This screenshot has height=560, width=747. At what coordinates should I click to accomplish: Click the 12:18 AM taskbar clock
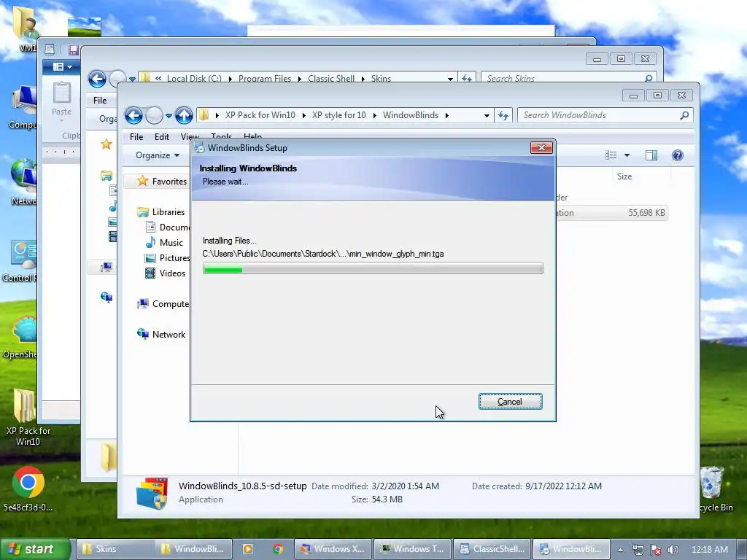pos(709,550)
